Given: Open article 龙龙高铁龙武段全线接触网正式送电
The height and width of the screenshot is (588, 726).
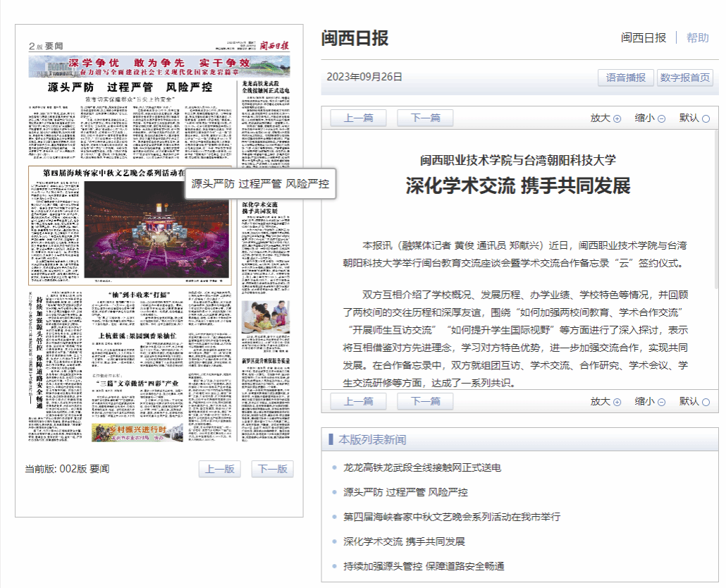Looking at the screenshot, I should pyautogui.click(x=422, y=467).
